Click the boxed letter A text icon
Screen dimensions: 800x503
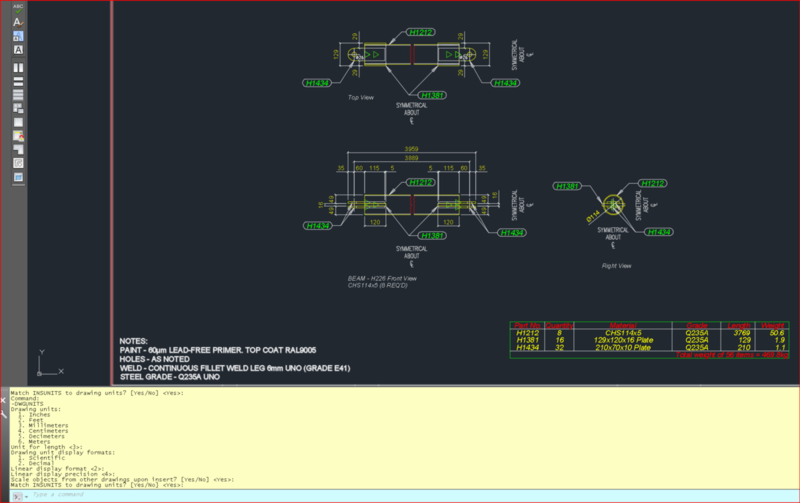[x=18, y=49]
